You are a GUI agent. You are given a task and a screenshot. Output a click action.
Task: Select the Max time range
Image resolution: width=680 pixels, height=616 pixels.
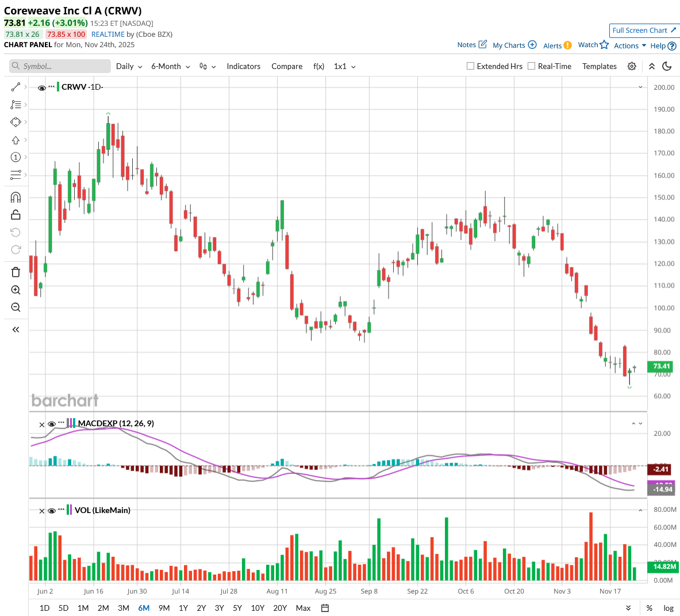(303, 608)
